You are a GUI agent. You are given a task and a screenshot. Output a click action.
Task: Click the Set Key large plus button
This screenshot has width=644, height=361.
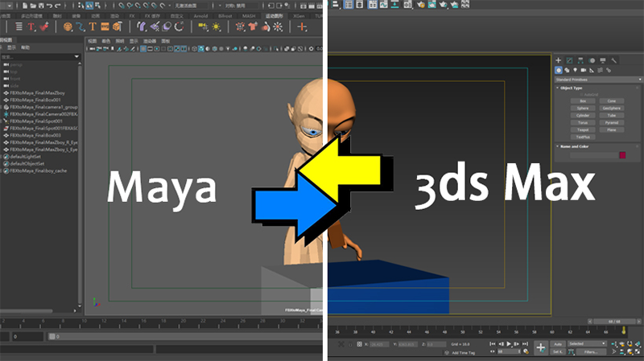(x=541, y=347)
